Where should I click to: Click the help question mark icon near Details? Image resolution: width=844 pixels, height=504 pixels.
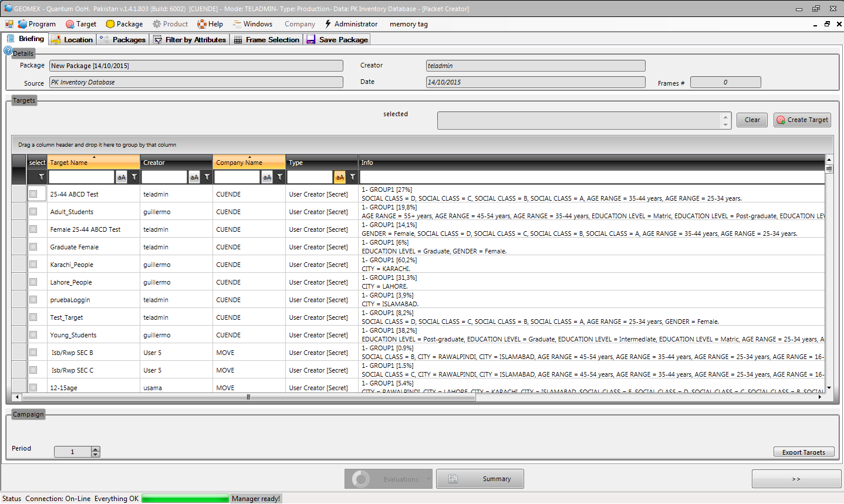tap(8, 51)
